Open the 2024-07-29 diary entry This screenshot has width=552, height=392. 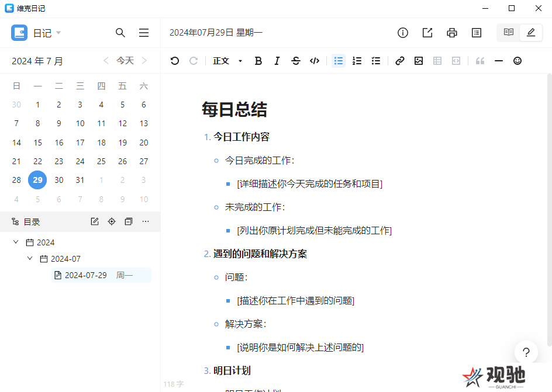point(101,275)
